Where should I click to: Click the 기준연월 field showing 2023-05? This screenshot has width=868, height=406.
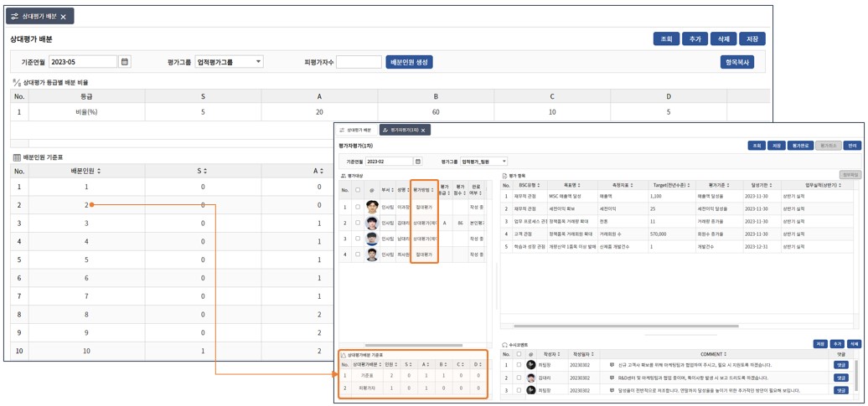(x=83, y=62)
